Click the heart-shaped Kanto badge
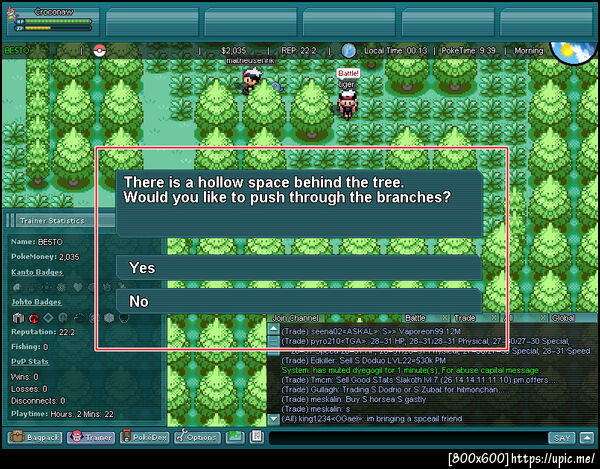The width and height of the screenshot is (600, 469). tap(78, 287)
